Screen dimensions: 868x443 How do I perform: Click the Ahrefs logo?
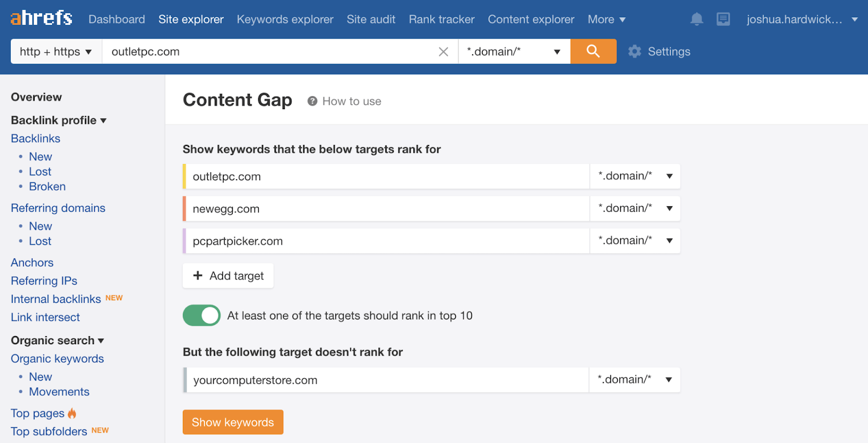41,18
